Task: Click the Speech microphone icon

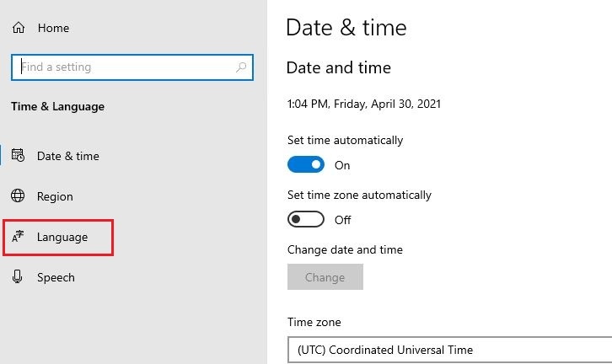Action: [17, 276]
